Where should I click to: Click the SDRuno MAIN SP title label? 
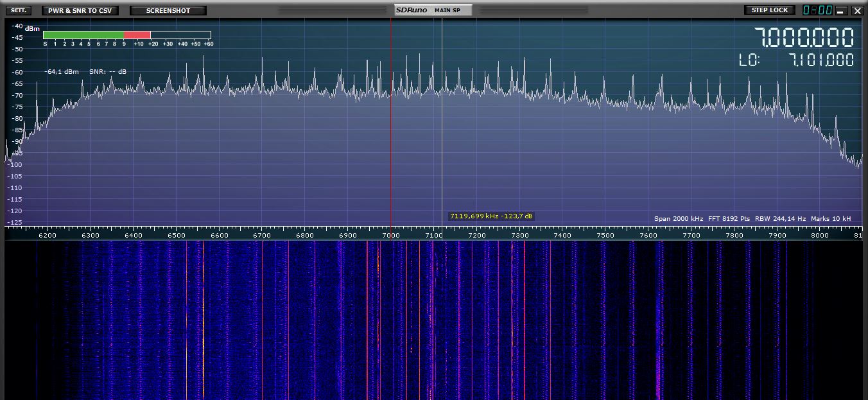(x=433, y=10)
